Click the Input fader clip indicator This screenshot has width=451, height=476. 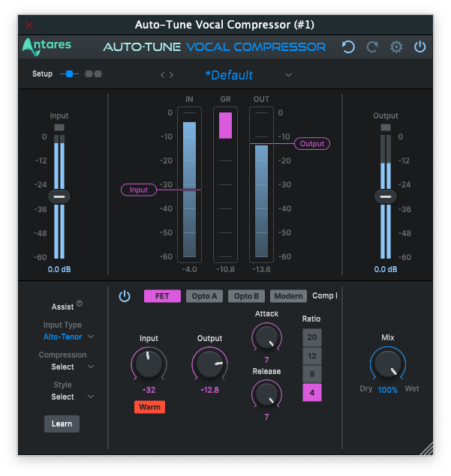click(x=59, y=127)
